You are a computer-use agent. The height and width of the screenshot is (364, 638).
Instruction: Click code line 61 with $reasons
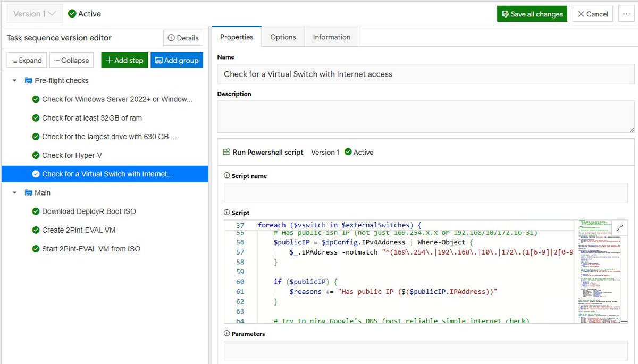pyautogui.click(x=393, y=292)
